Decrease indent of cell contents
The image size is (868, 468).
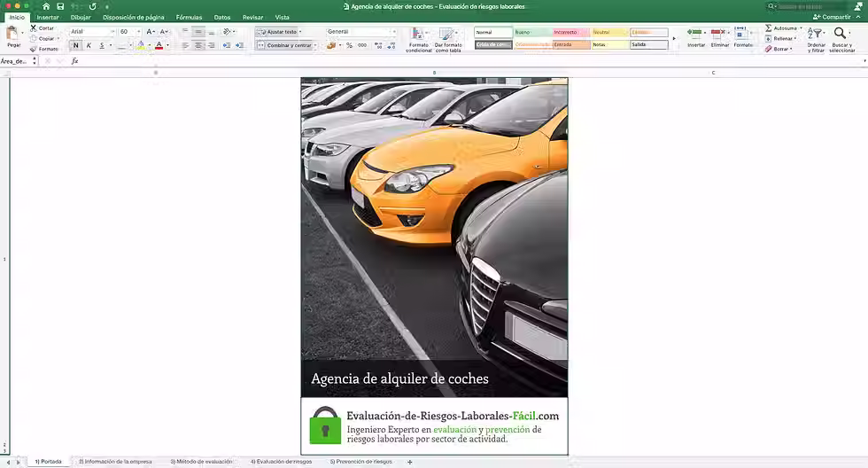pyautogui.click(x=227, y=45)
